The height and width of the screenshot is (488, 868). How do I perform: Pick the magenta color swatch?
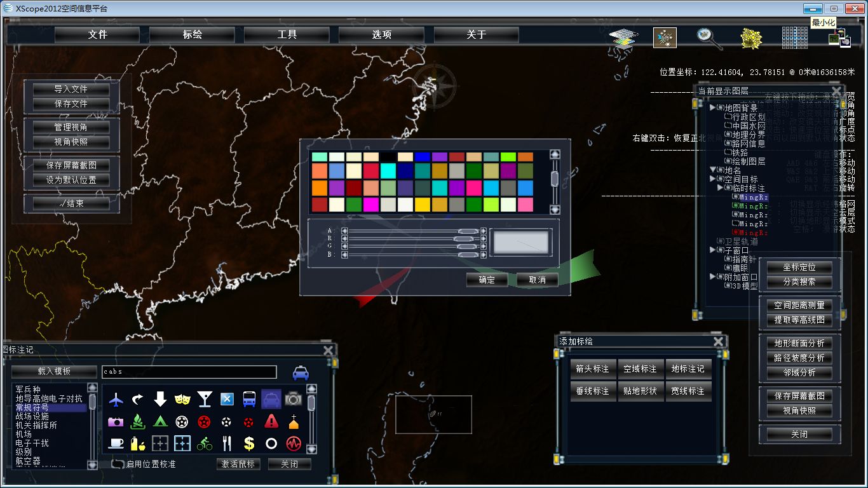click(371, 205)
